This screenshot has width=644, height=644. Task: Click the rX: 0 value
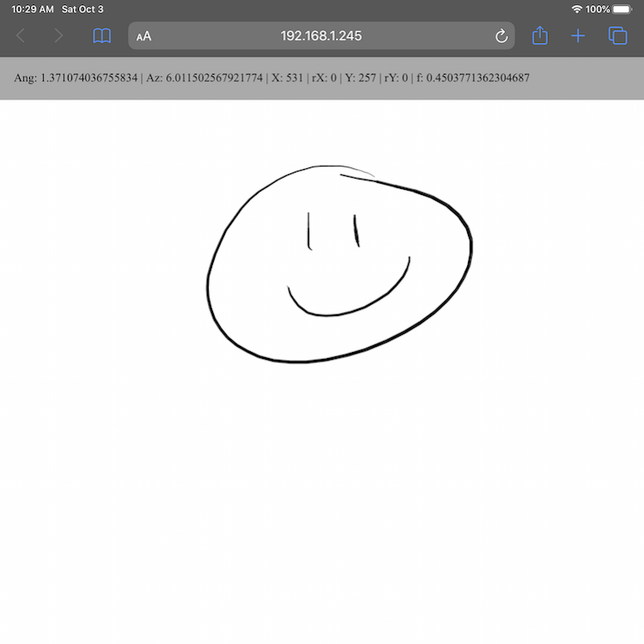pyautogui.click(x=324, y=77)
